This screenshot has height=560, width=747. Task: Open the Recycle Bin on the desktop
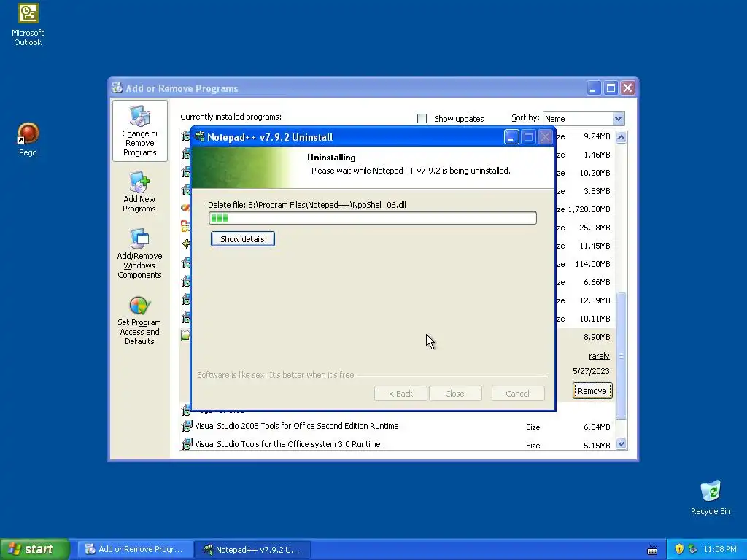(x=711, y=497)
